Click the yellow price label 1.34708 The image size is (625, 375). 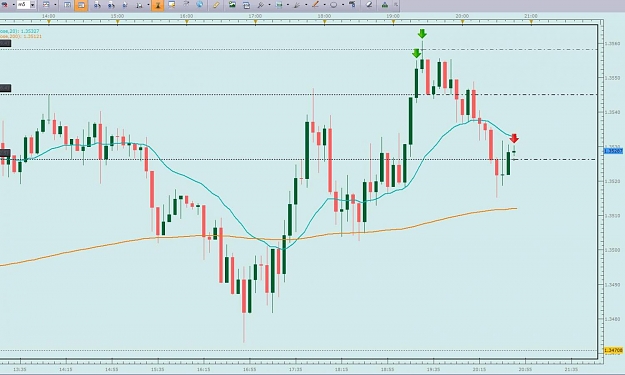point(613,351)
